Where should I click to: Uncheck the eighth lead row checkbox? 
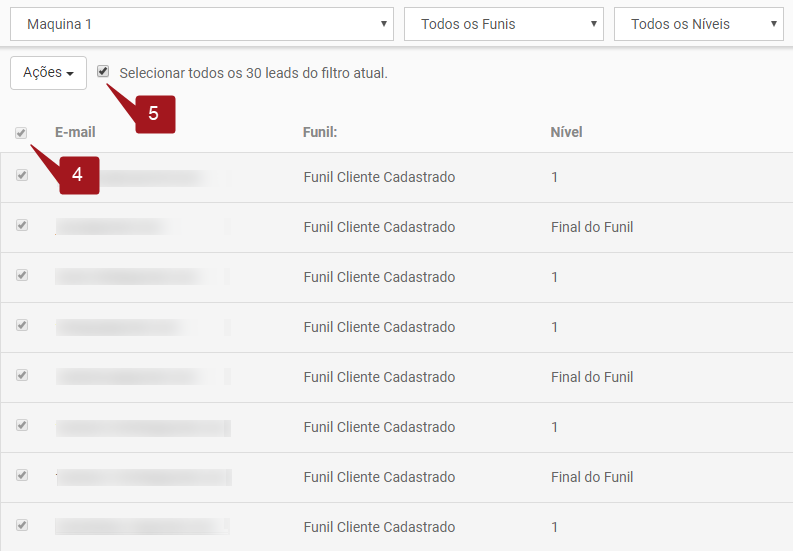pyautogui.click(x=22, y=526)
